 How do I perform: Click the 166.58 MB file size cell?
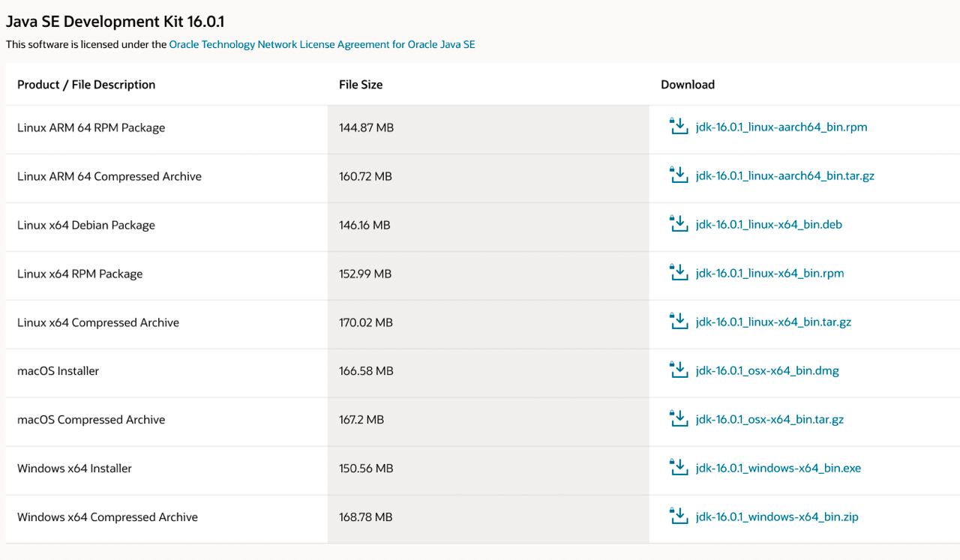pos(488,371)
